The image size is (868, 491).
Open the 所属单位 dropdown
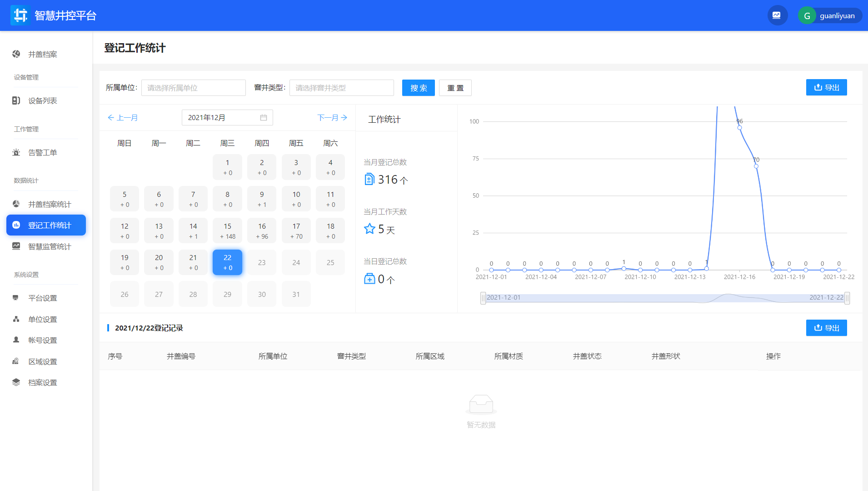click(193, 88)
